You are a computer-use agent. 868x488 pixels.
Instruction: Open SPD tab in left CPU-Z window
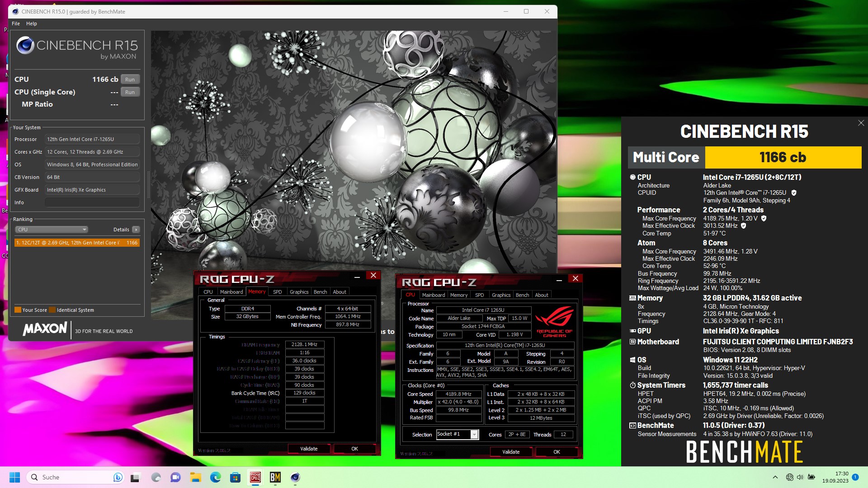tap(278, 292)
